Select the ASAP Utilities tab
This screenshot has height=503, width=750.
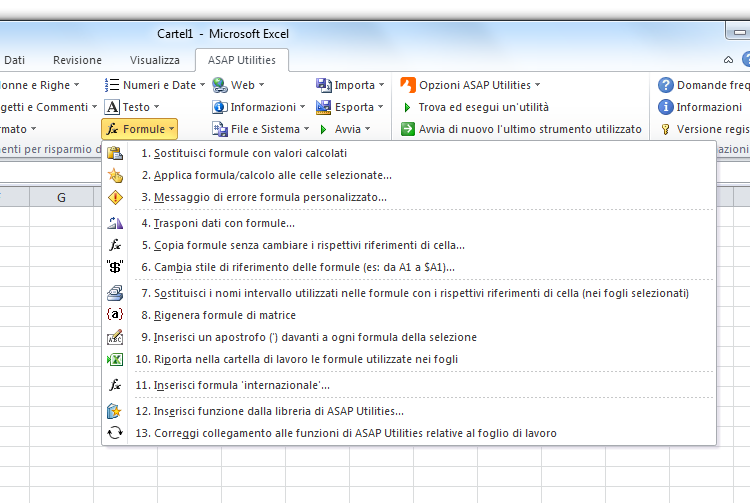[x=242, y=60]
